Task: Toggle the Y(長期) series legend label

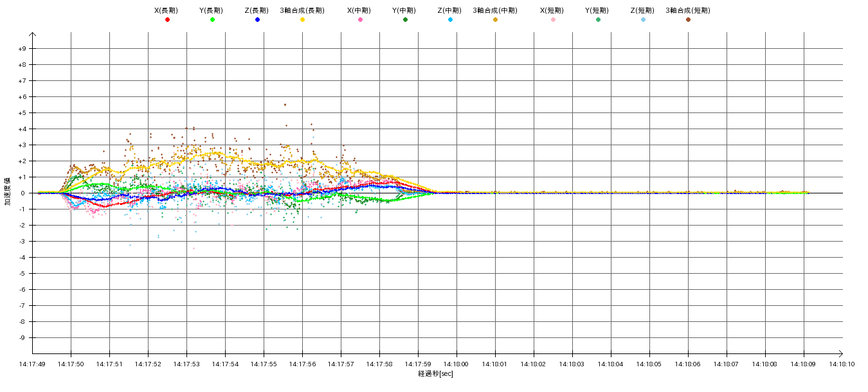Action: coord(211,10)
